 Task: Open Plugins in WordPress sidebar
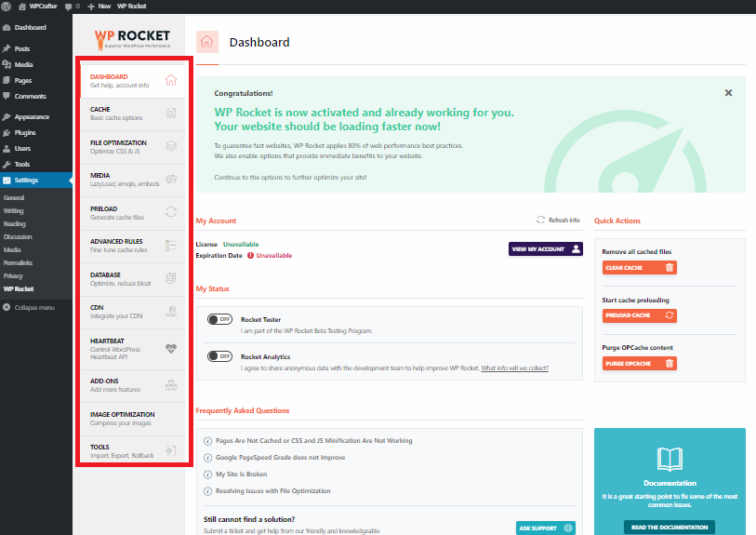tap(25, 133)
